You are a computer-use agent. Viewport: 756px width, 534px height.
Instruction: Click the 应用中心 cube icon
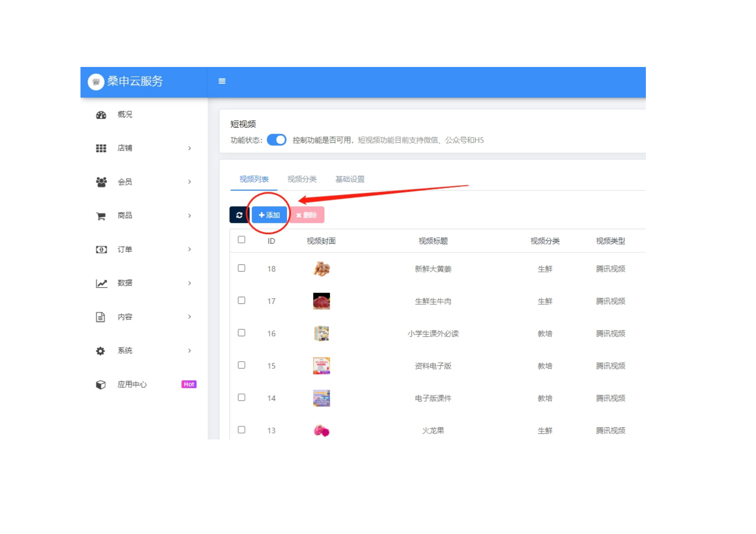coord(101,385)
